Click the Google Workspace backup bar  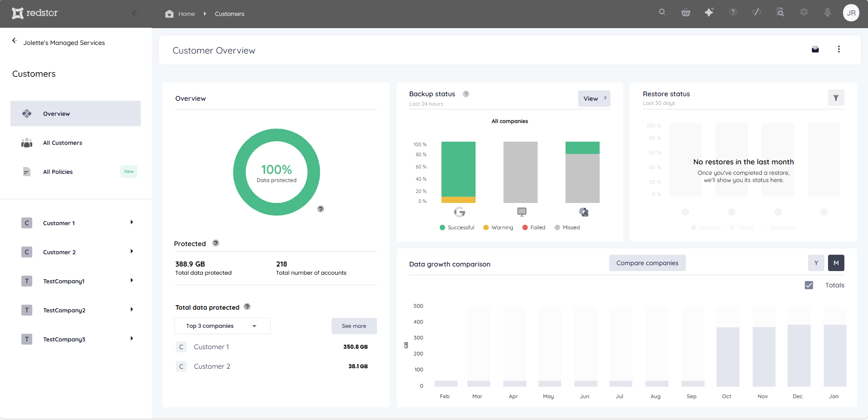click(x=458, y=172)
